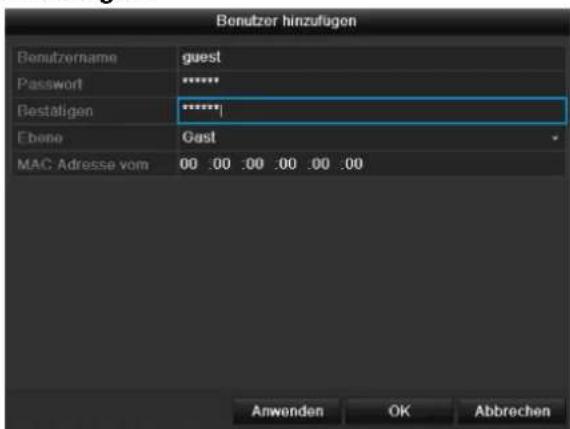Select the fourth MAC address octet
570x429 pixels.
click(x=287, y=164)
